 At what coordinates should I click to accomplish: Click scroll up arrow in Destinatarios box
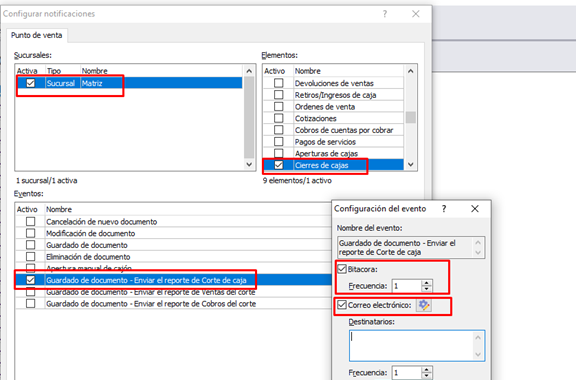coord(478,337)
